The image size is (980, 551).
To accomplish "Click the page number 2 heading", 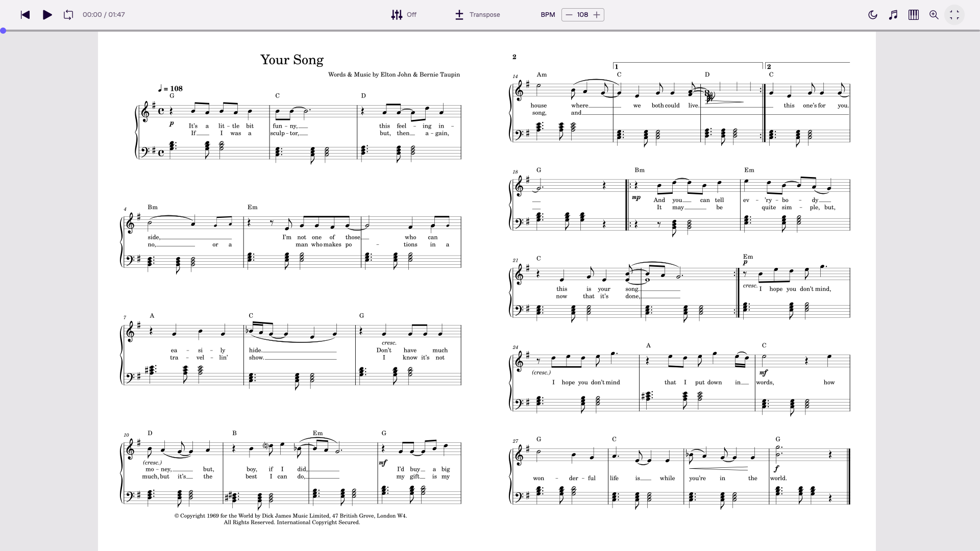I will (x=514, y=57).
